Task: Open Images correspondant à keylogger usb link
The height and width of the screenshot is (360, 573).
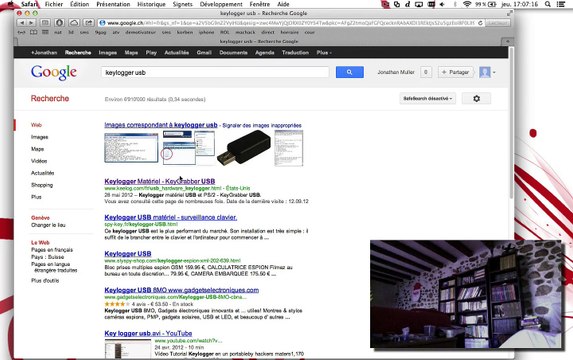Action: [x=161, y=125]
